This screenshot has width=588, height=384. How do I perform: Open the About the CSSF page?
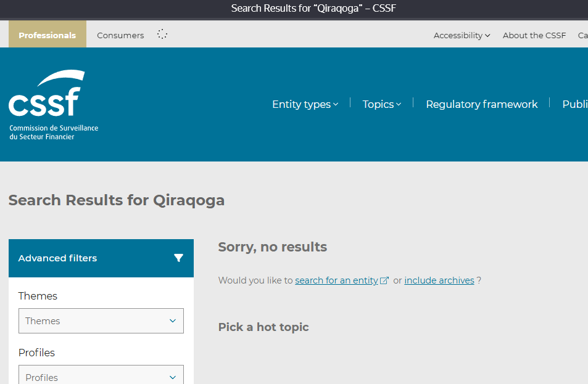point(534,36)
